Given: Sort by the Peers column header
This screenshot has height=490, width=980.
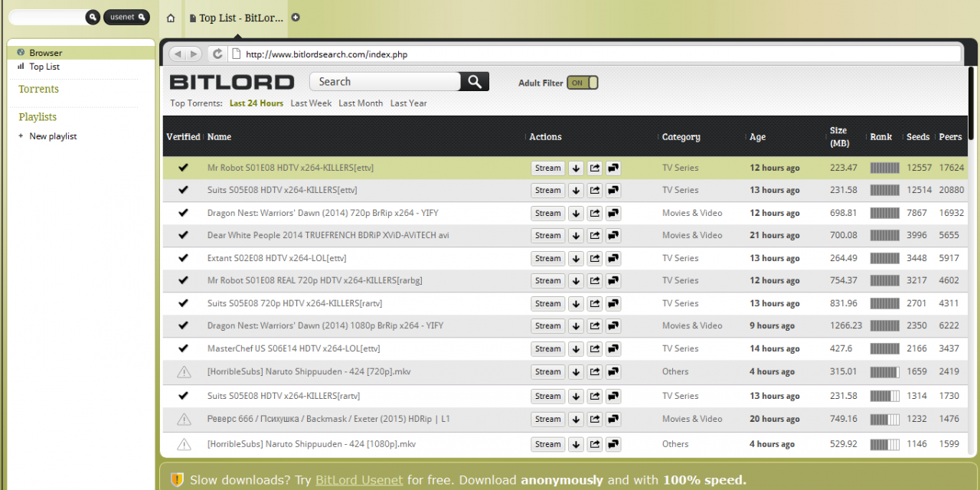Looking at the screenshot, I should click(x=950, y=137).
